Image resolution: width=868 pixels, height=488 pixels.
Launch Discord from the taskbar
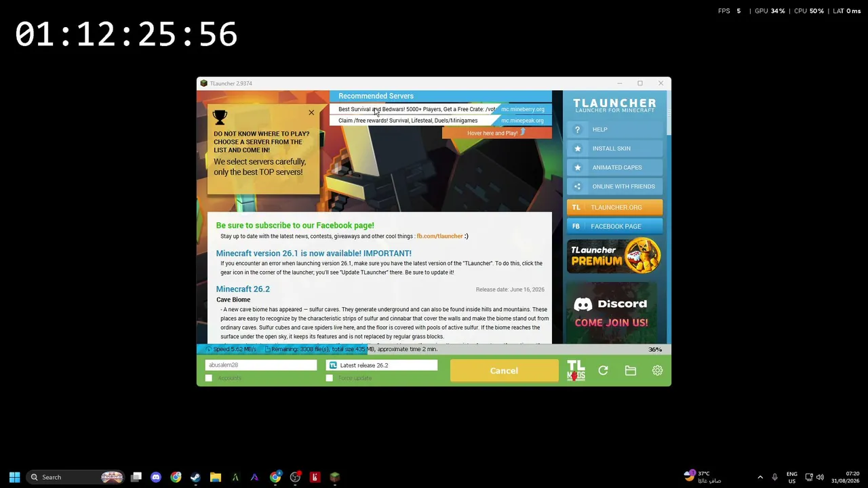tap(156, 477)
